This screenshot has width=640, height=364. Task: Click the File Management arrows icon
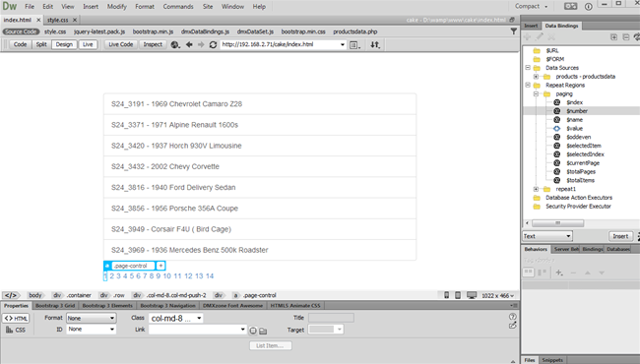pos(375,45)
